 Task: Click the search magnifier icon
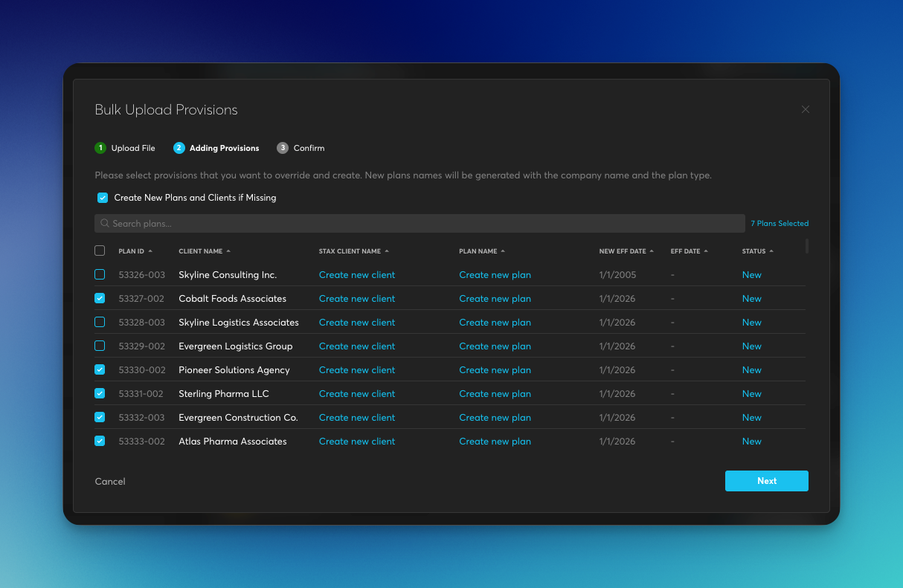(105, 223)
